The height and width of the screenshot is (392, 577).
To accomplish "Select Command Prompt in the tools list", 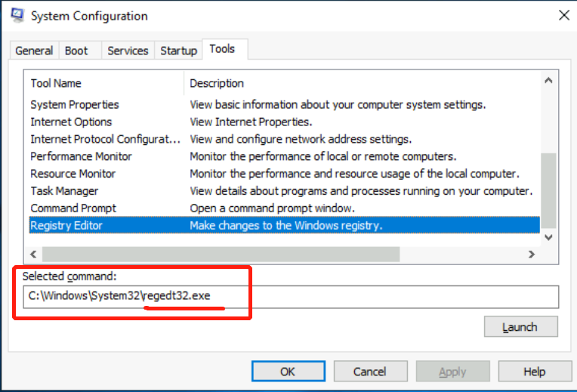I will 73,208.
